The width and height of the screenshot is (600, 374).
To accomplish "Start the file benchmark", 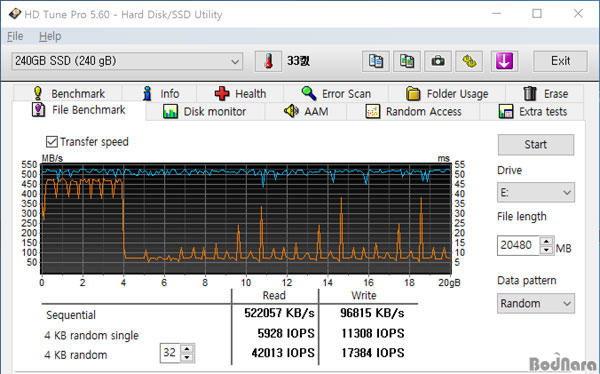I will (536, 145).
